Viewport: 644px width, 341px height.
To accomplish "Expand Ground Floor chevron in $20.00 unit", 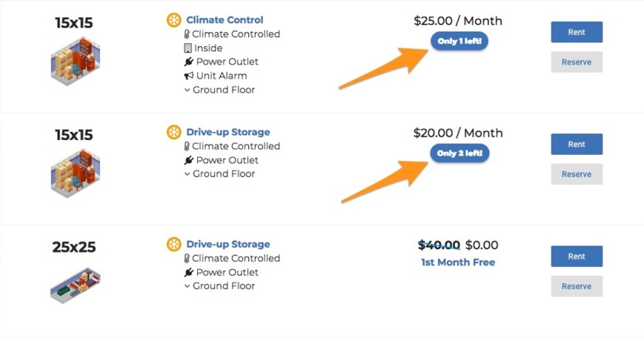I will coord(187,173).
